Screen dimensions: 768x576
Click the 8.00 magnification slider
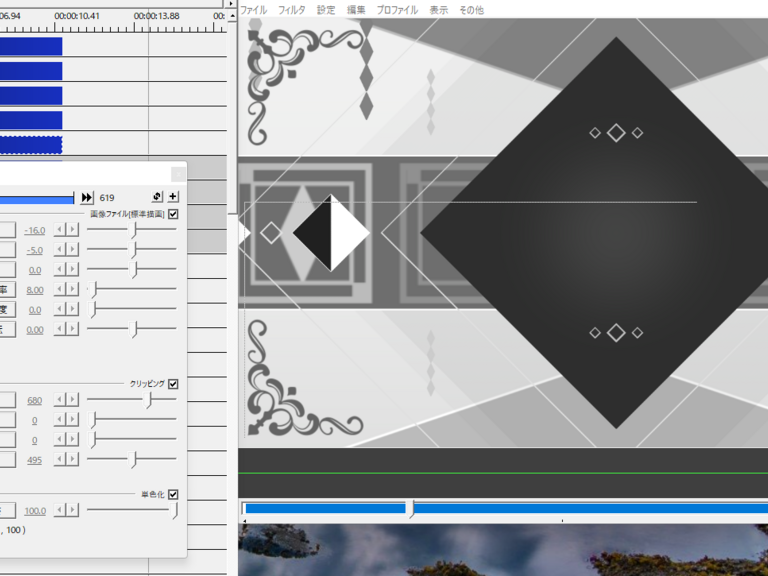[132, 289]
